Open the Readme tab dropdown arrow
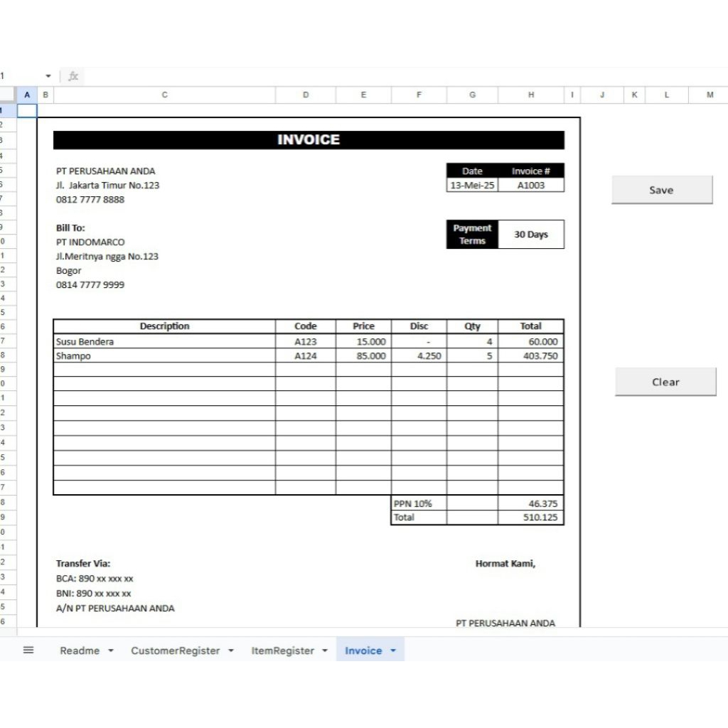The height and width of the screenshot is (728, 728). (111, 651)
